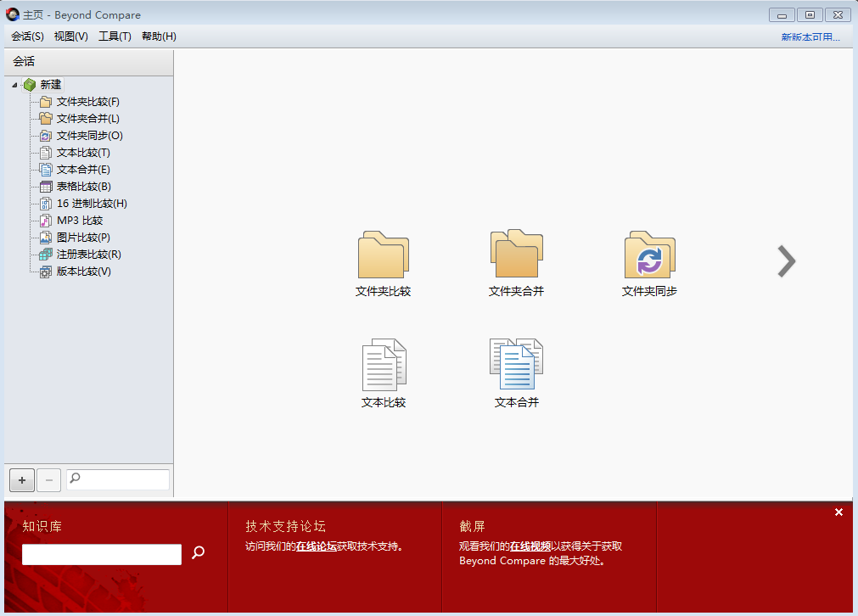
Task: Select 表格比较(B) in the session tree
Action: 83,187
